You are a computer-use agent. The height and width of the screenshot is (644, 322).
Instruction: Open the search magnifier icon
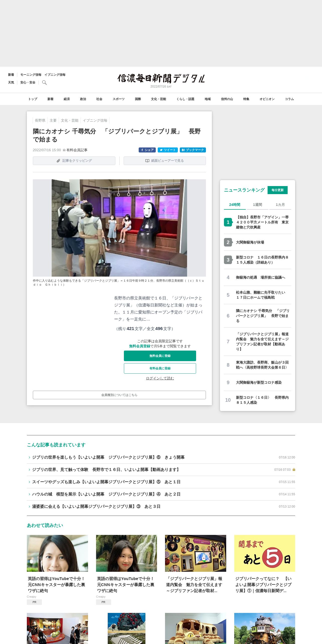pyautogui.click(x=44, y=83)
